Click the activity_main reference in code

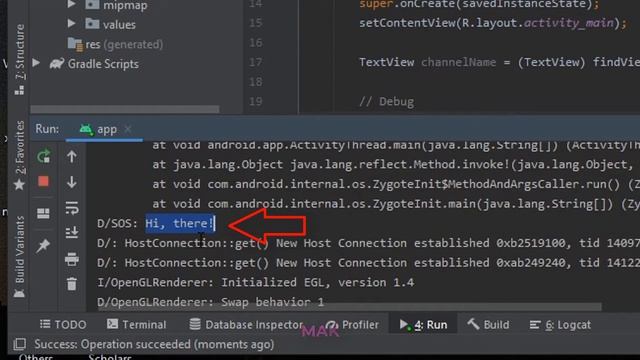tap(569, 23)
